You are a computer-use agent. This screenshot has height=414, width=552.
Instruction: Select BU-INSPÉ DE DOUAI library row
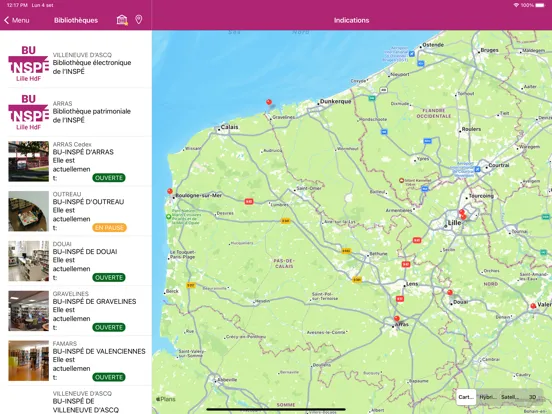76,261
